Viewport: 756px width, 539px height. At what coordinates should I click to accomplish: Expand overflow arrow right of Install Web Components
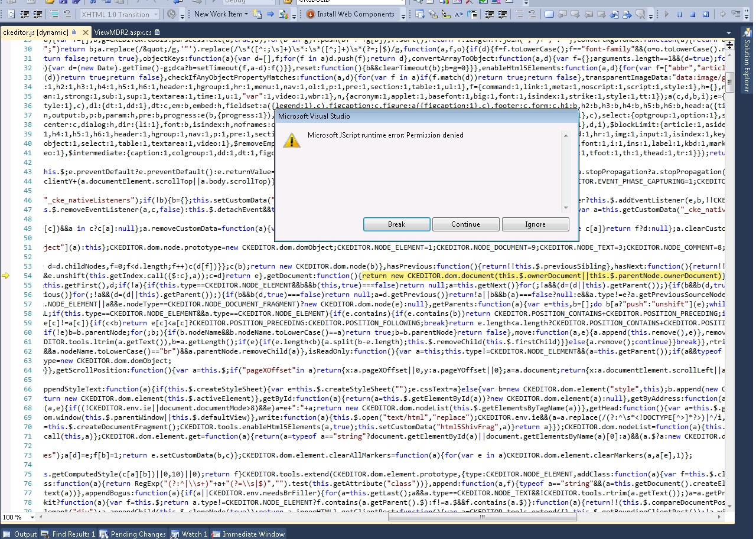point(403,16)
